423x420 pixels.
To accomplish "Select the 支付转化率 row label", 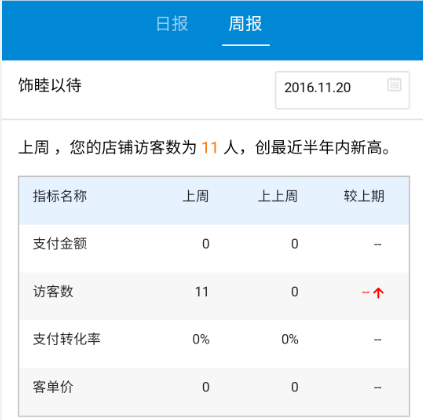I will (67, 339).
